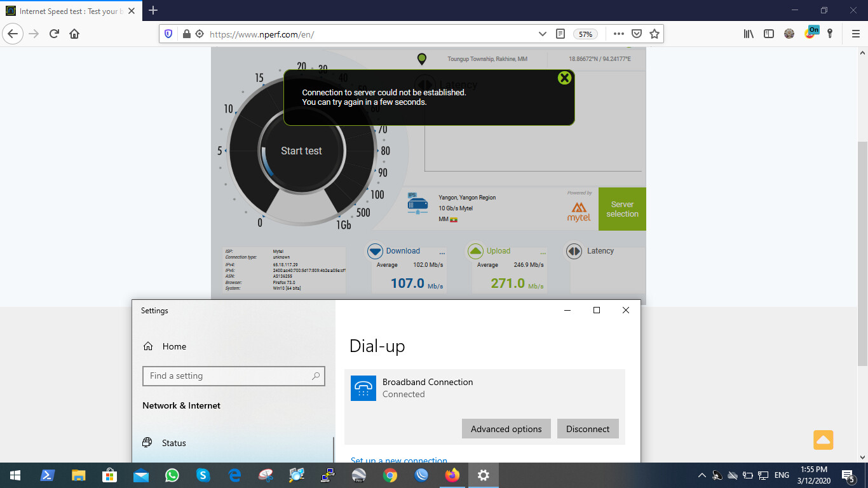Click the Download result gauge icon
The width and height of the screenshot is (868, 488).
(x=376, y=250)
